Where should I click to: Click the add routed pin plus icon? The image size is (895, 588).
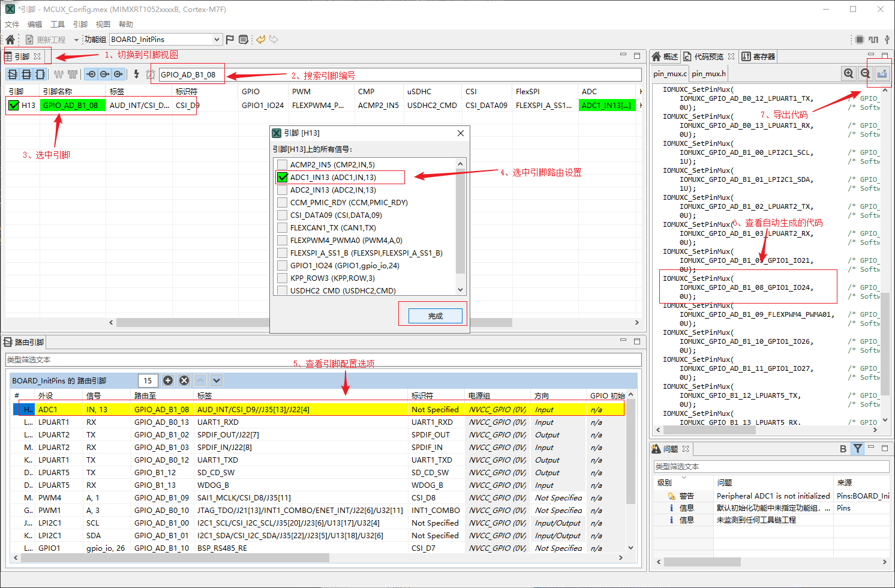click(168, 380)
